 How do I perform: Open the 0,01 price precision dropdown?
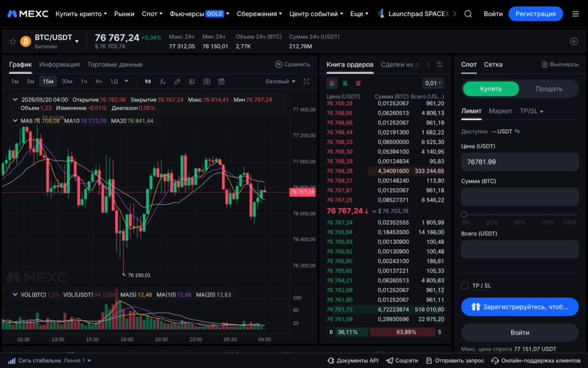[433, 83]
